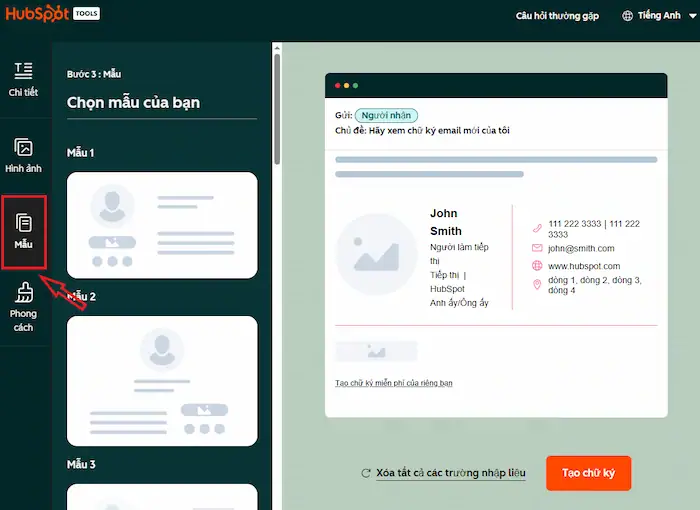Screen dimensions: 700x510
Task: Click the globe language icon
Action: (x=628, y=16)
